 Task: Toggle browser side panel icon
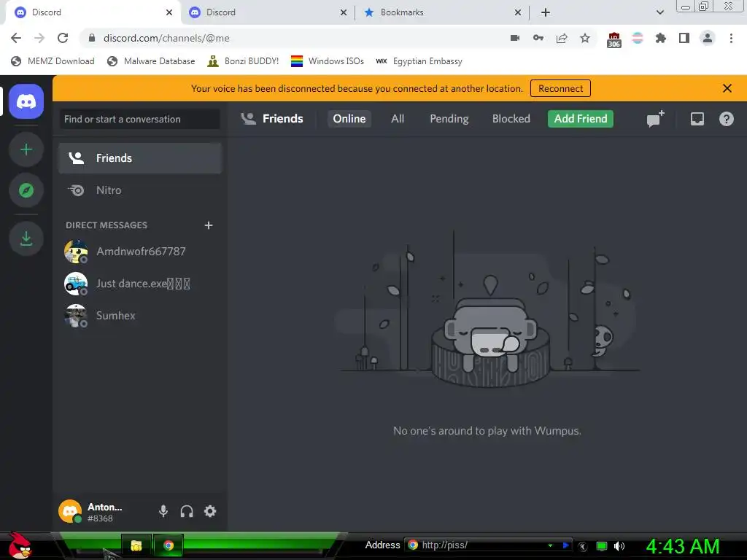684,38
